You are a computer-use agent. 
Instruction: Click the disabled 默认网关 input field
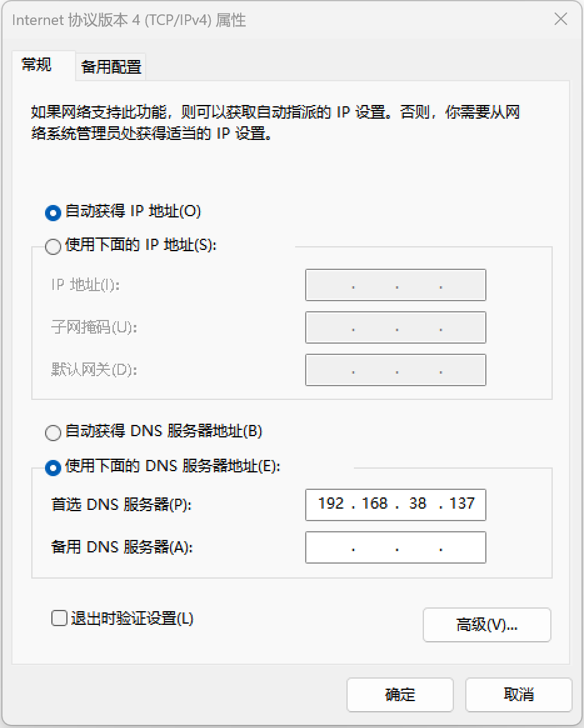point(396,370)
